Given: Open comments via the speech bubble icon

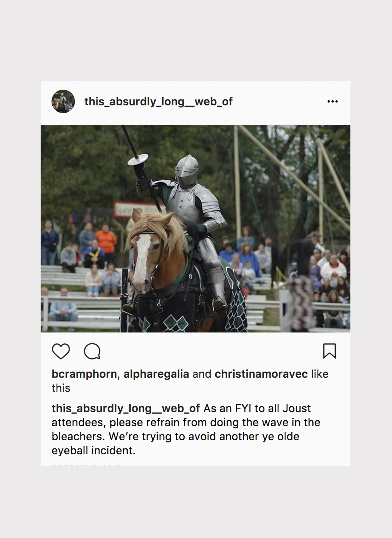Looking at the screenshot, I should click(x=92, y=351).
